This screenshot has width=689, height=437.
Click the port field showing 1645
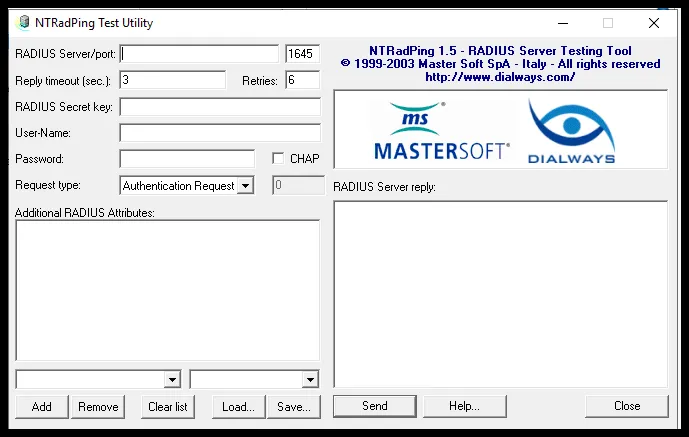coord(302,54)
